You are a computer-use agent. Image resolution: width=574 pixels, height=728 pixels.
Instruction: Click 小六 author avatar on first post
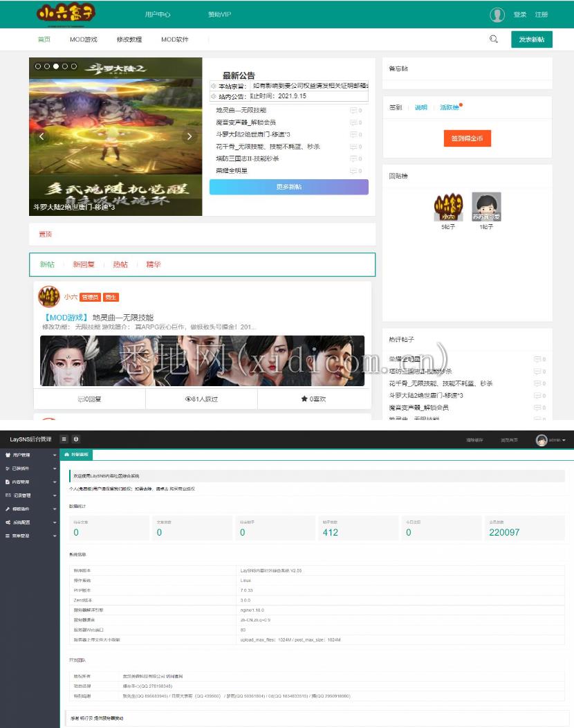pyautogui.click(x=48, y=297)
